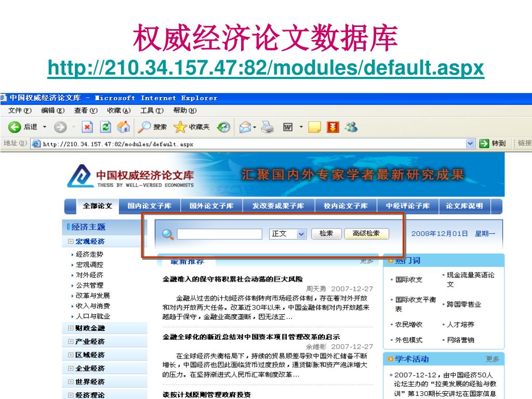This screenshot has width=532, height=399.
Task: Open the 查看(V) menu
Action: click(86, 111)
